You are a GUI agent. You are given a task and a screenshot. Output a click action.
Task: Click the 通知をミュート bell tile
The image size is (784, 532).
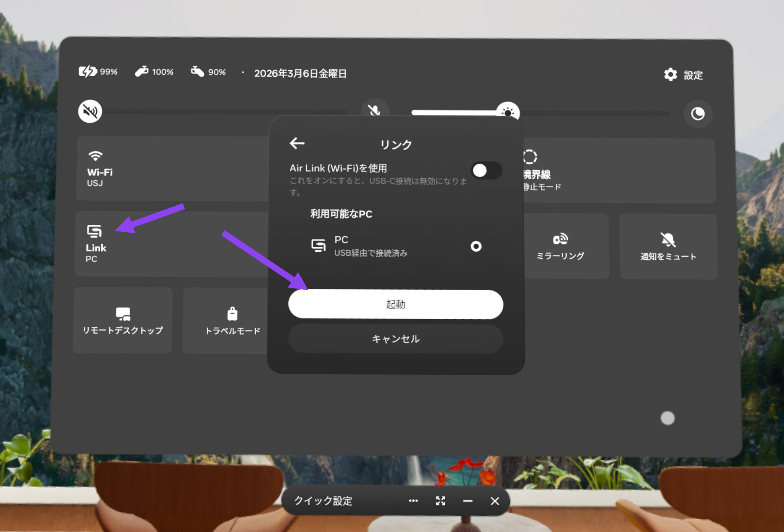[668, 246]
